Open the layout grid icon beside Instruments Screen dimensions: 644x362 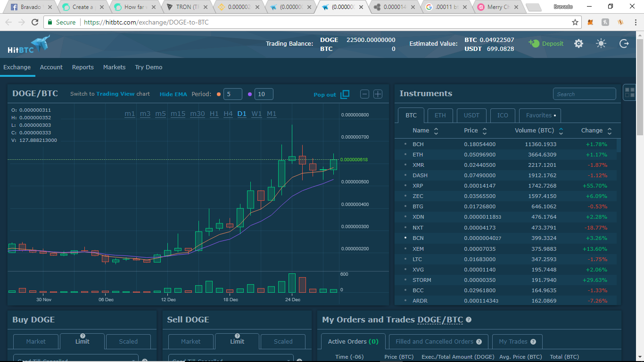click(629, 92)
